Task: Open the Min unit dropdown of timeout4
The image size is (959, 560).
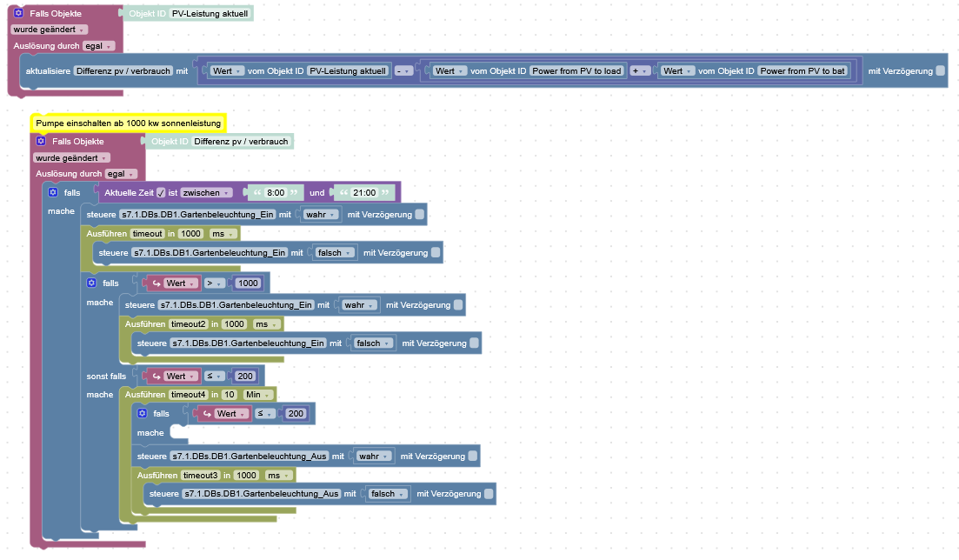Action: click(x=258, y=395)
